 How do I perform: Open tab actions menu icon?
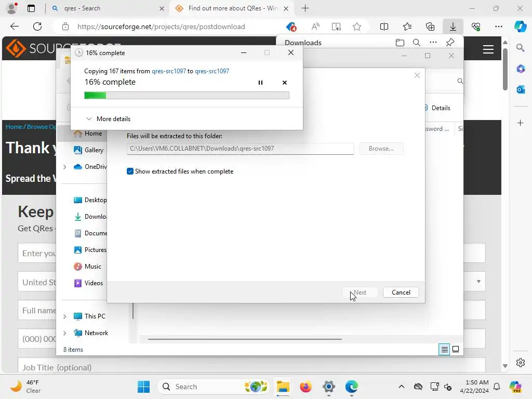pyautogui.click(x=31, y=8)
